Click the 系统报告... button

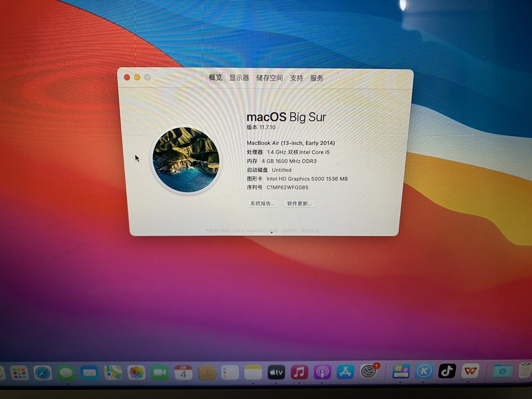click(x=262, y=204)
